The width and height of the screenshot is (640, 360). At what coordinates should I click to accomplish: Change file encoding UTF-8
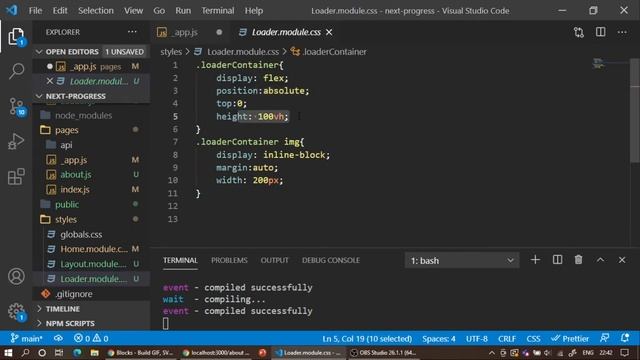pyautogui.click(x=476, y=338)
